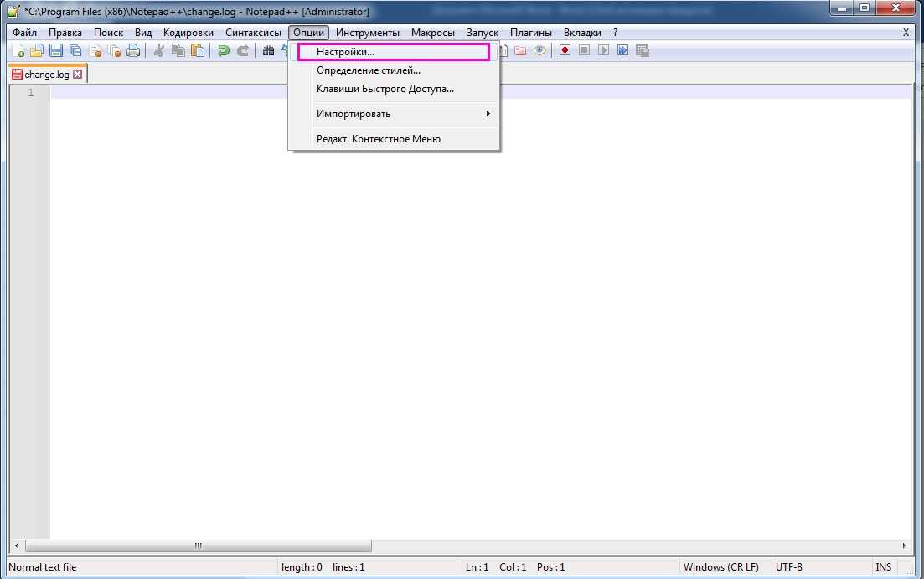This screenshot has width=924, height=579.
Task: Click the Run macro multiple times icon
Action: [x=623, y=50]
